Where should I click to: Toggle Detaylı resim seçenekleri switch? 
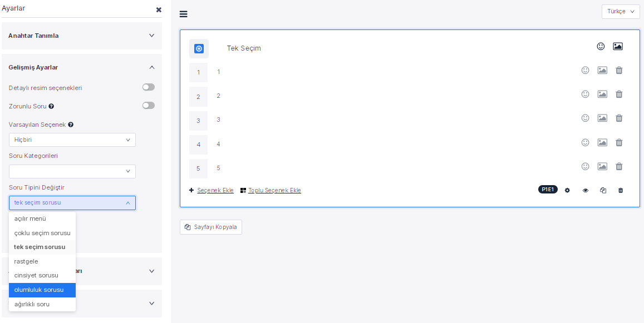tap(149, 87)
